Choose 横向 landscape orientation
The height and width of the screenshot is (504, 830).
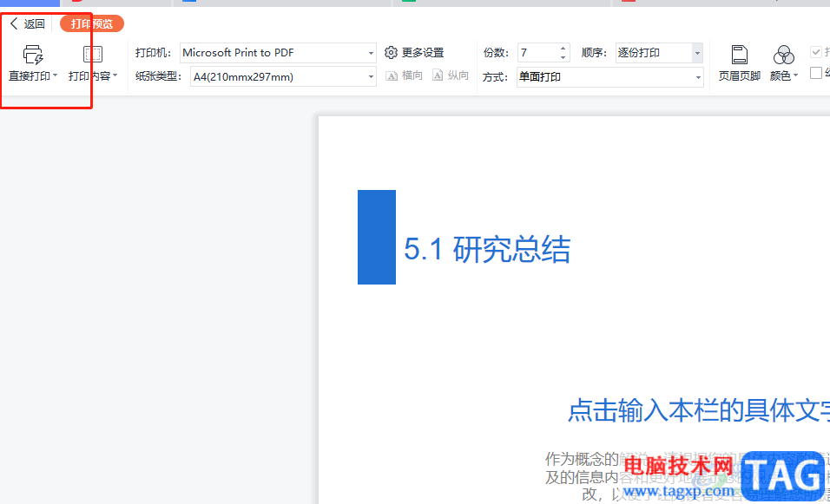(x=405, y=75)
